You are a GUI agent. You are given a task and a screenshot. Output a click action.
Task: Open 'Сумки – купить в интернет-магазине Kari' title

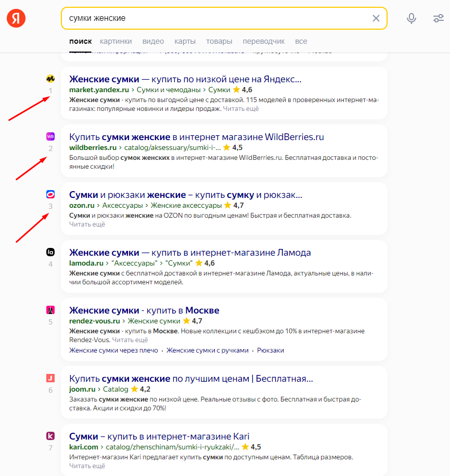click(159, 436)
